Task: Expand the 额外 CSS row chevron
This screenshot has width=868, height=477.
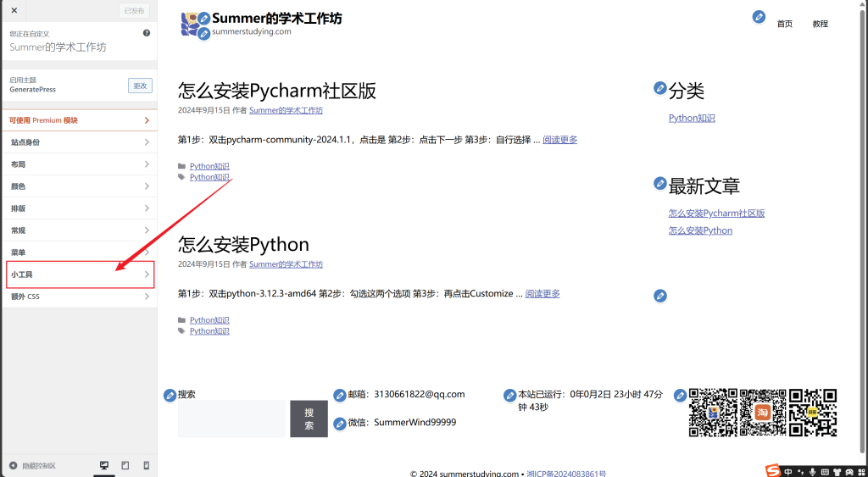Action: point(147,297)
